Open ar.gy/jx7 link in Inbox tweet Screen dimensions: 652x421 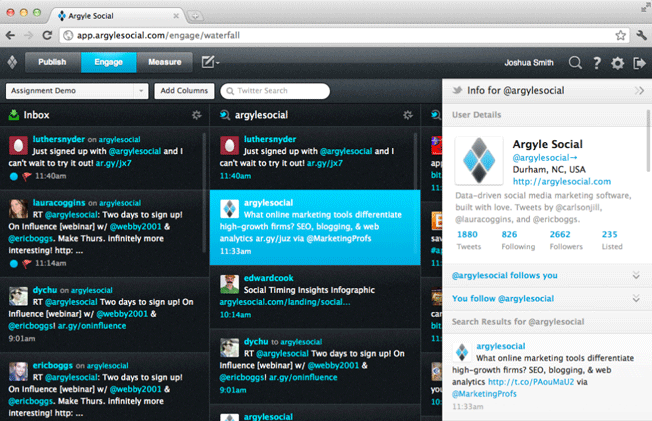114,163
